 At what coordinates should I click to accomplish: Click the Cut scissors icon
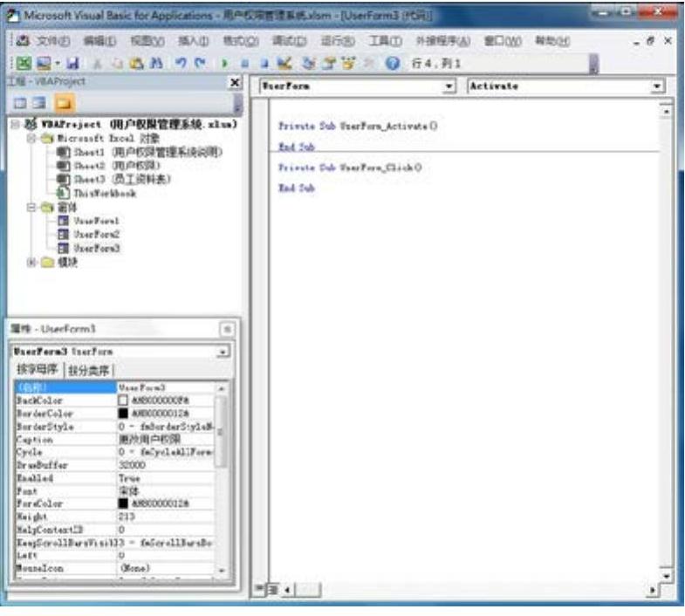click(x=97, y=64)
